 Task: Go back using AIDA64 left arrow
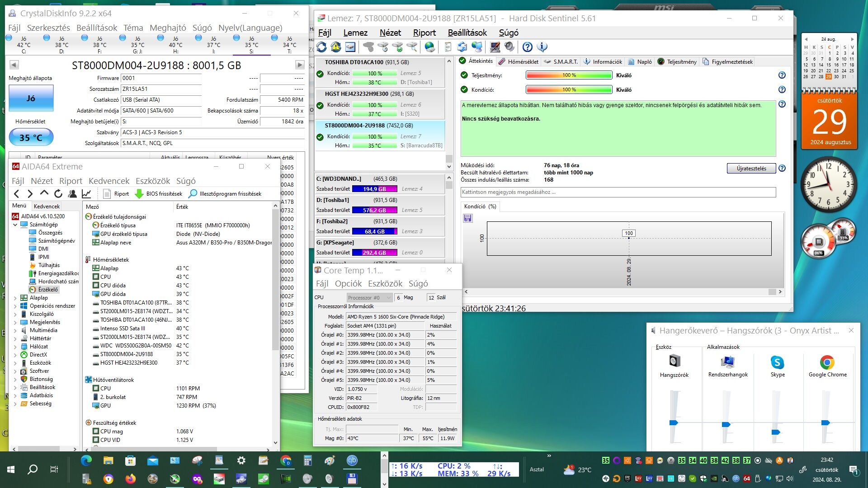[17, 194]
